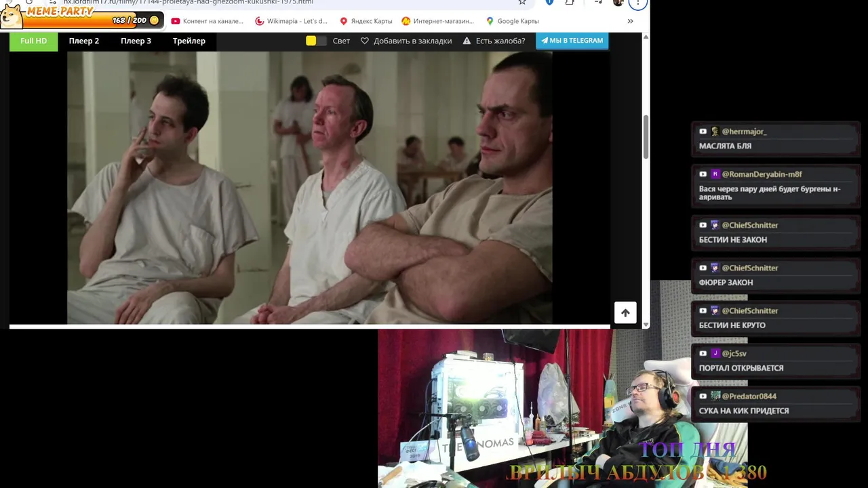Open the Трейлер tab
This screenshot has width=868, height=488.
pyautogui.click(x=189, y=41)
